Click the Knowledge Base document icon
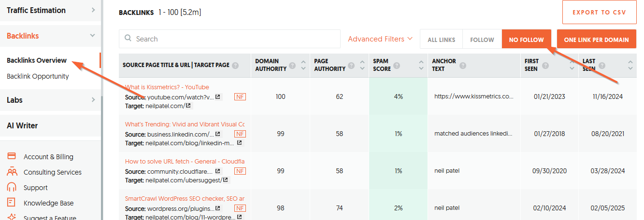Image resolution: width=644 pixels, height=220 pixels. coord(12,203)
